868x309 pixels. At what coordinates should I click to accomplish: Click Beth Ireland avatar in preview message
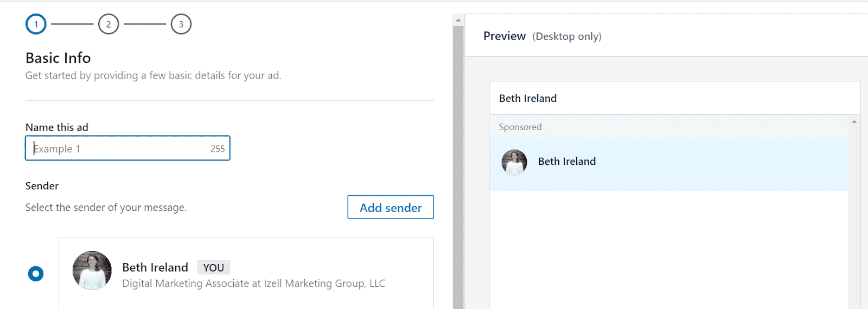pyautogui.click(x=514, y=162)
